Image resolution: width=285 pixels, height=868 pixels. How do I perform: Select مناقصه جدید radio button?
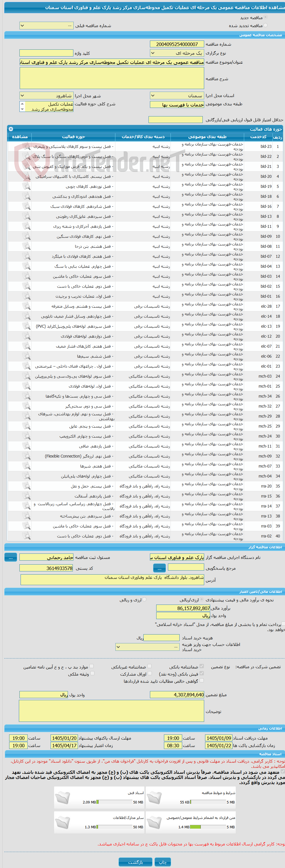pyautogui.click(x=265, y=17)
